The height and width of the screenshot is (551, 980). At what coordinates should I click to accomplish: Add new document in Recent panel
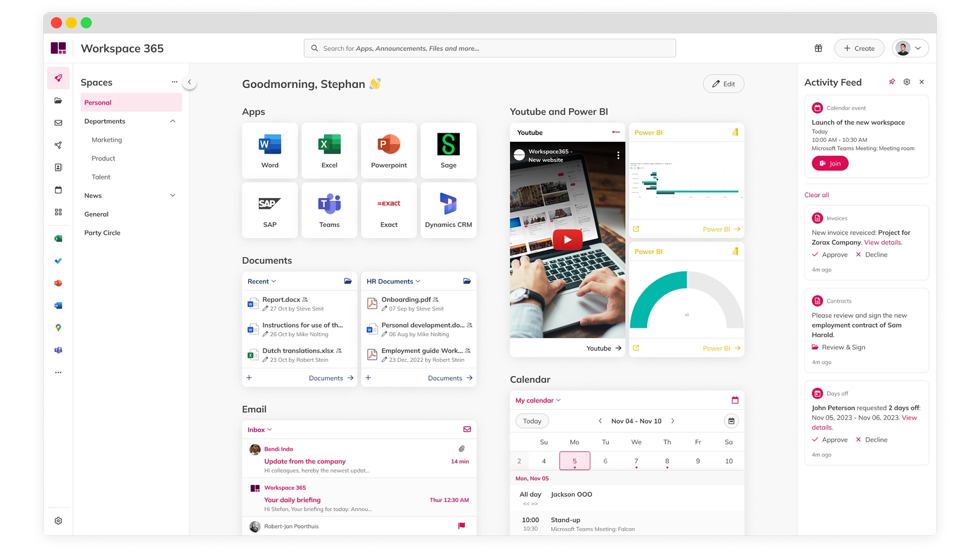tap(249, 378)
